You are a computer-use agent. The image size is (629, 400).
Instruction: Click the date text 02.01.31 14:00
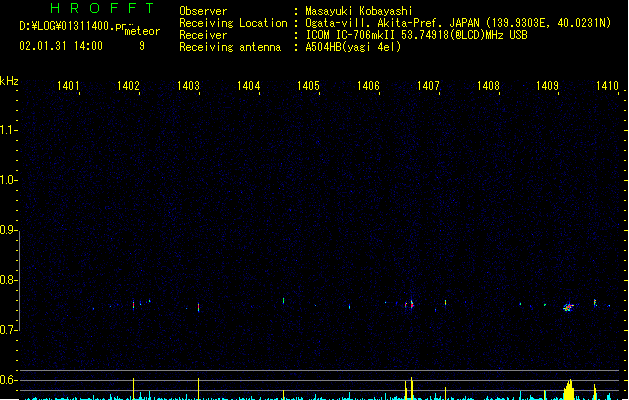click(x=61, y=46)
